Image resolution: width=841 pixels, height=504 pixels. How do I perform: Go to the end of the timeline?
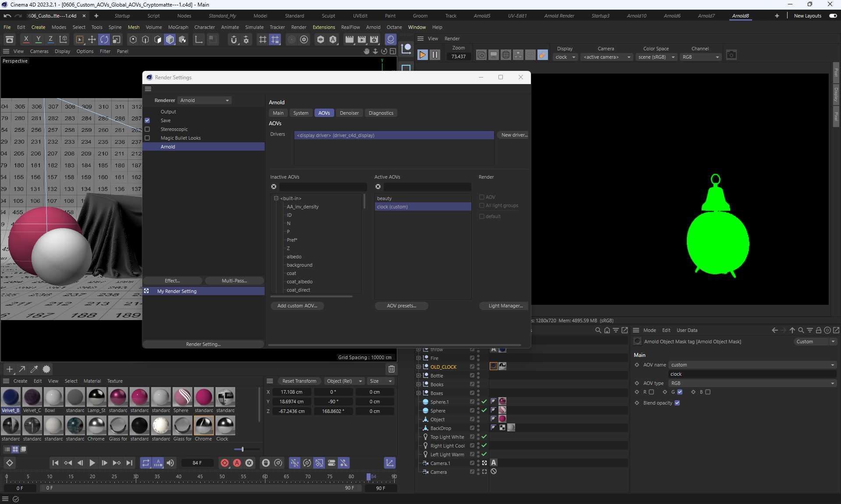[129, 463]
